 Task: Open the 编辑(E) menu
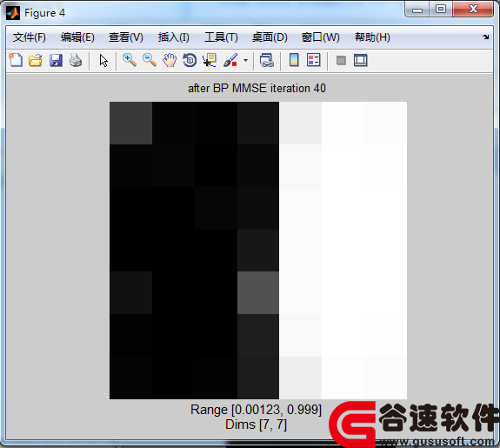[77, 37]
